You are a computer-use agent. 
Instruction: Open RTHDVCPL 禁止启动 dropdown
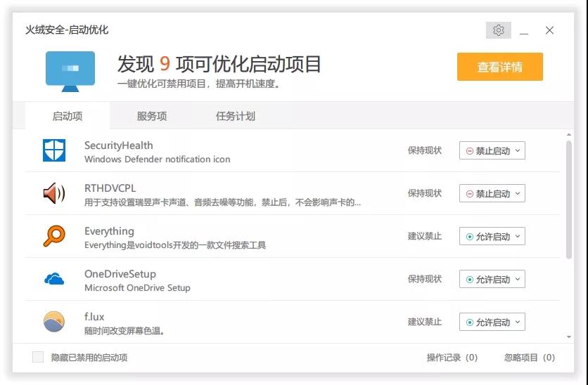492,194
